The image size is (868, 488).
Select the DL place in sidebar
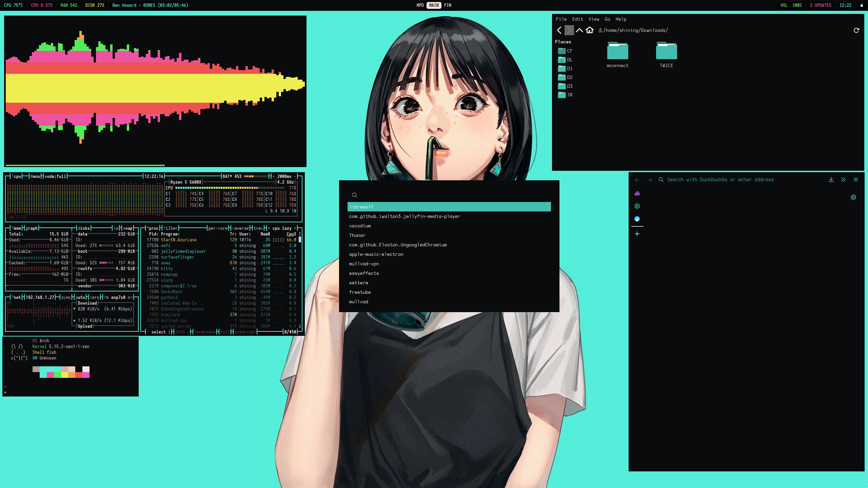[x=565, y=60]
